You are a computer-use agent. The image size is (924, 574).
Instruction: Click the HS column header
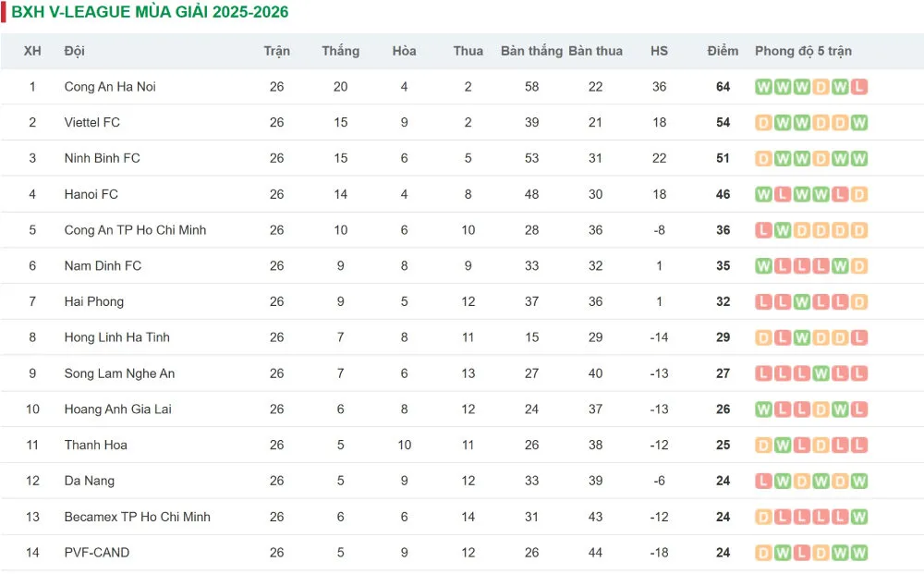tap(659, 51)
